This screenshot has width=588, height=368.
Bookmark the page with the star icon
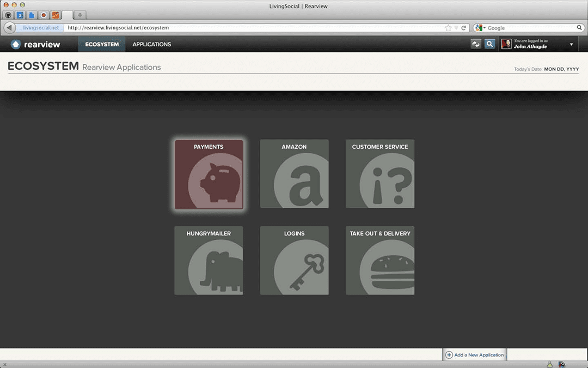pos(448,28)
